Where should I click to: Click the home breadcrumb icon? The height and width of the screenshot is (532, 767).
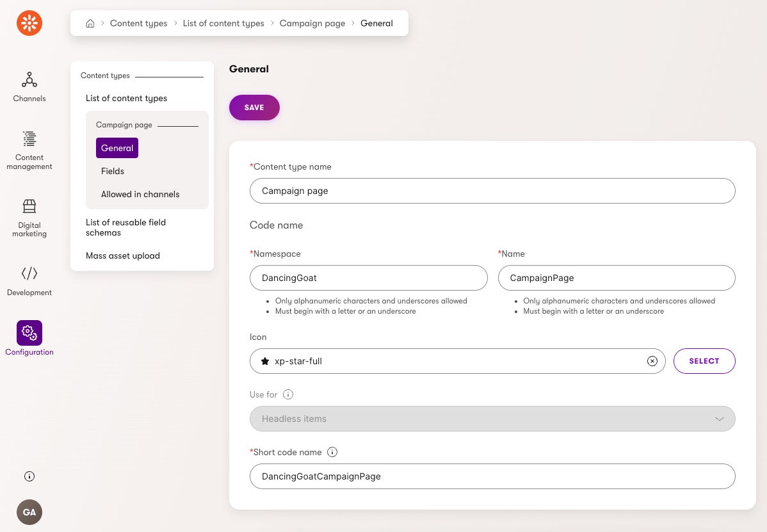90,24
